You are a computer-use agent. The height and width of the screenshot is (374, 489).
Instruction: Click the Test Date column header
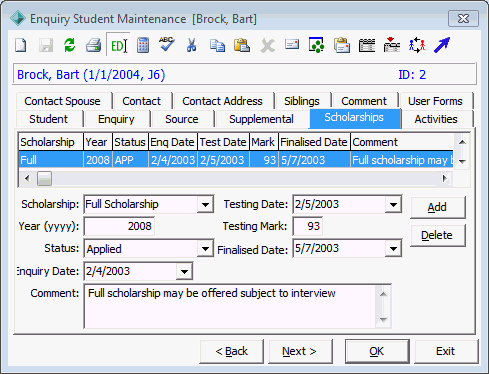pos(223,142)
